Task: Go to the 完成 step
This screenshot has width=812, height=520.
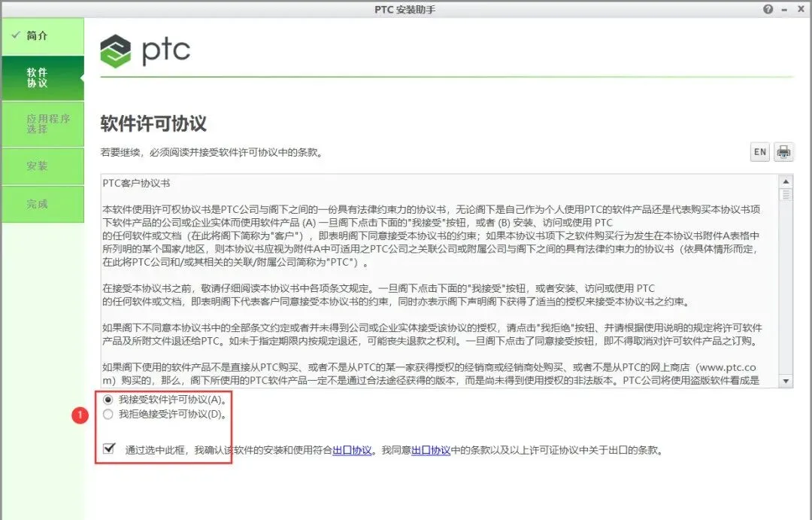Action: click(43, 204)
